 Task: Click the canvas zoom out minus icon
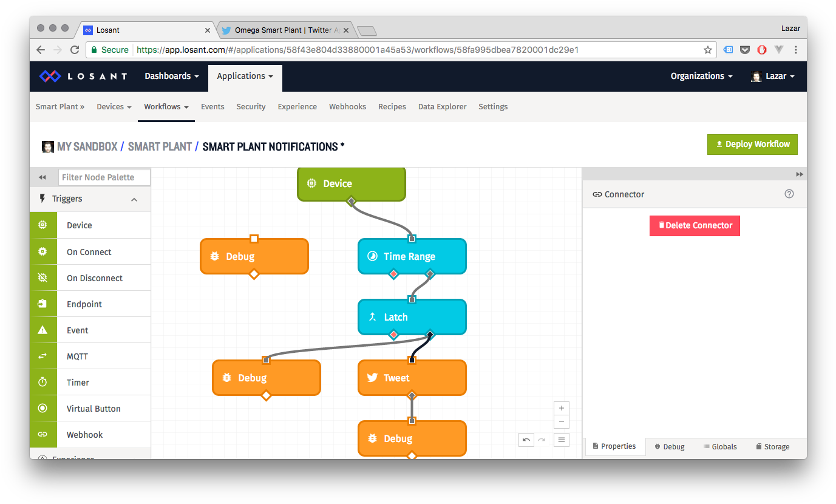[562, 421]
